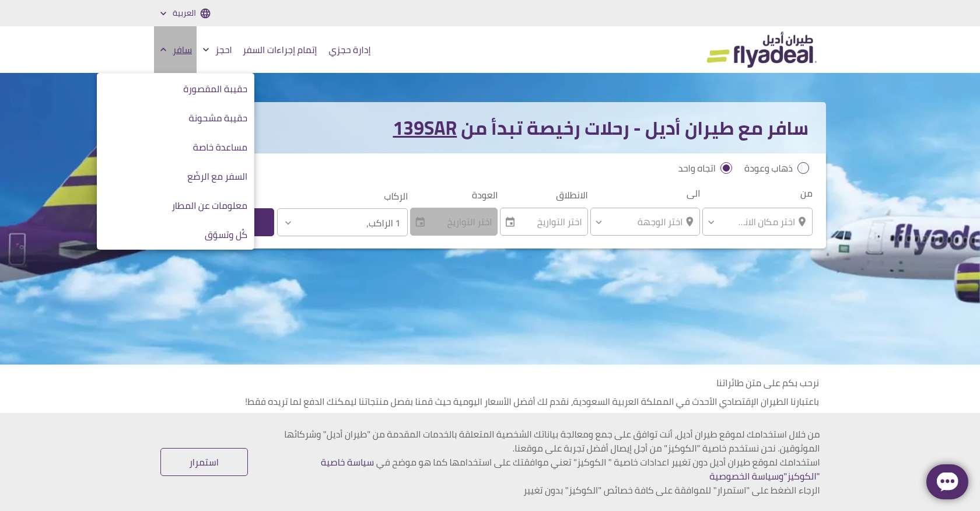Go to إتمام إجراءات السفر check-in
The image size is (980, 511).
click(x=280, y=50)
